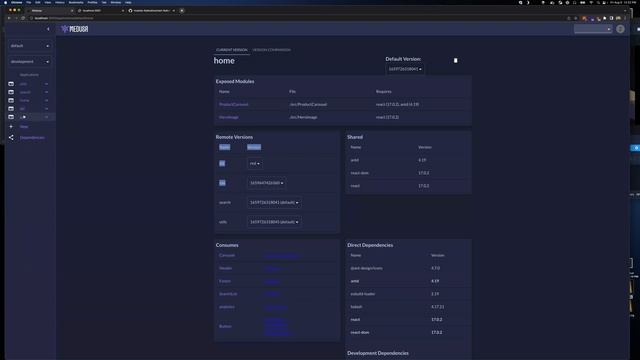Viewport: 640px width, 360px height.
Task: Open the search application in the sidebar
Action: [25, 92]
